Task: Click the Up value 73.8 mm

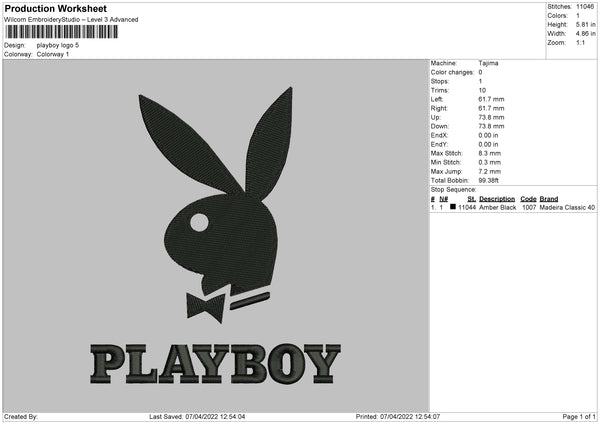Action: tap(491, 117)
